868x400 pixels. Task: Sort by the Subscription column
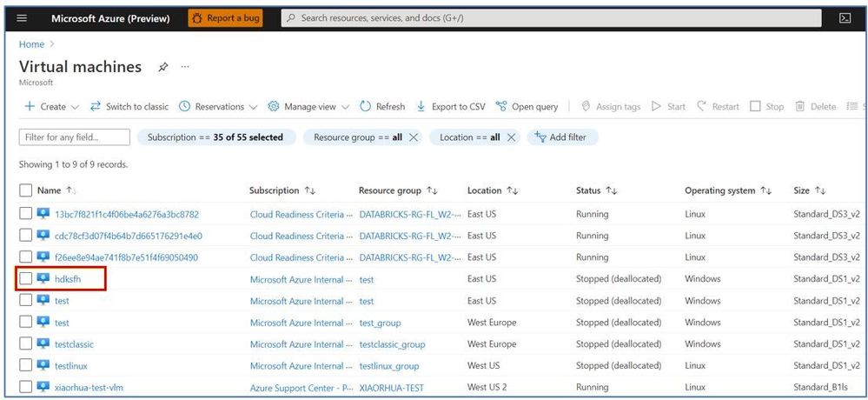(282, 190)
